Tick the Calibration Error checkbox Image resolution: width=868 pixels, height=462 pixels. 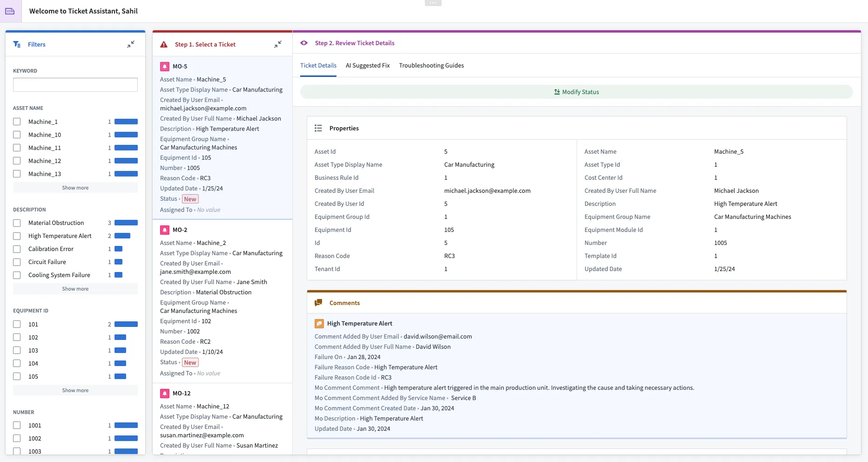(x=17, y=249)
